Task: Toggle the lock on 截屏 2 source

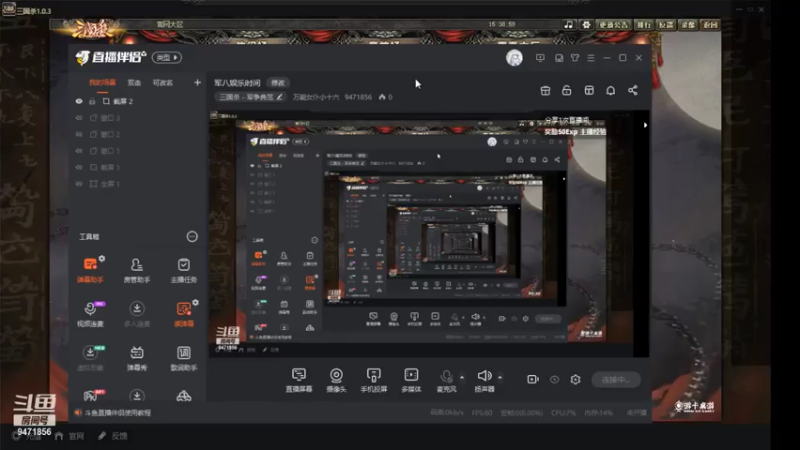Action: 92,101
